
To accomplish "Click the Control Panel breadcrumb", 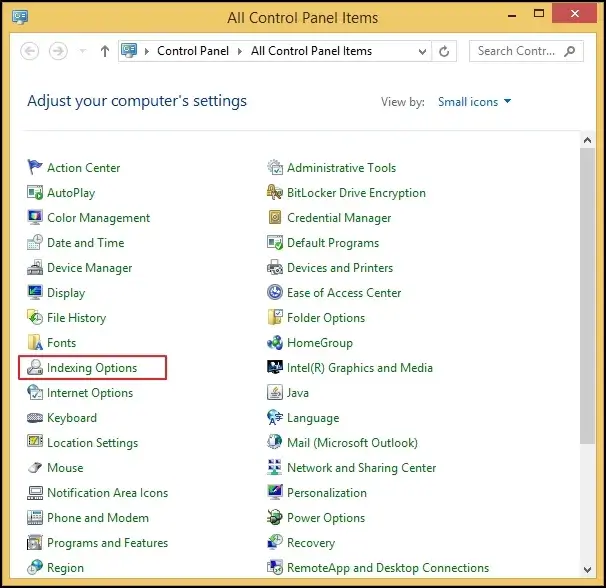I will [x=192, y=51].
